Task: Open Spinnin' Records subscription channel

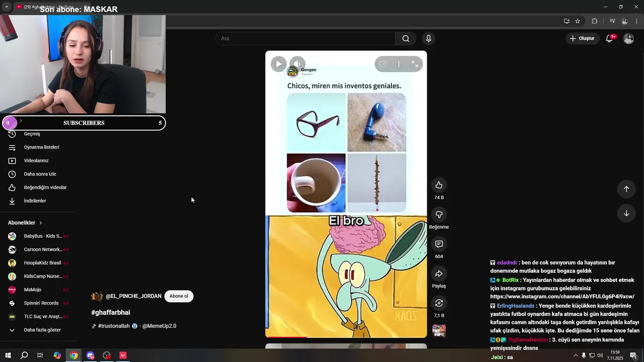Action: (x=38, y=303)
